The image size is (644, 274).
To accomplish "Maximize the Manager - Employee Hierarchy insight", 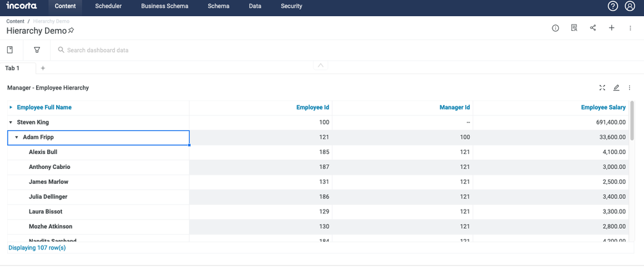I will click(602, 88).
